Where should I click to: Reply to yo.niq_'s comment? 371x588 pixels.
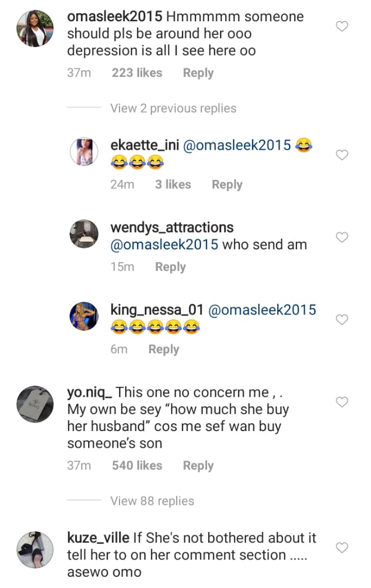click(198, 466)
